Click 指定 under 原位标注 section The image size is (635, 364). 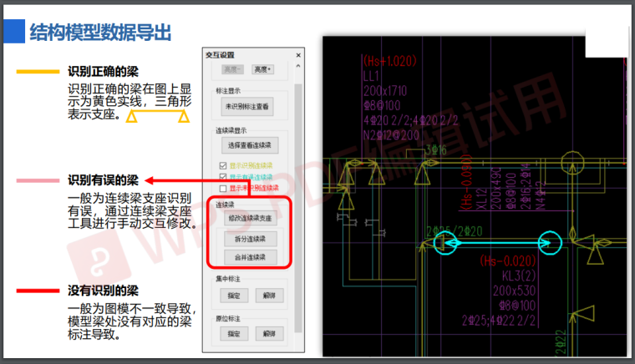[x=233, y=333]
